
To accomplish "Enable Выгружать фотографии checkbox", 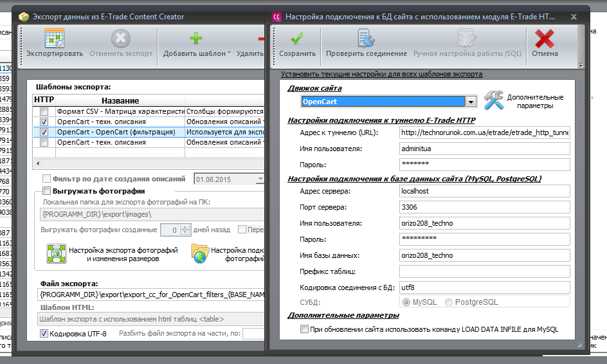I will pos(46,190).
